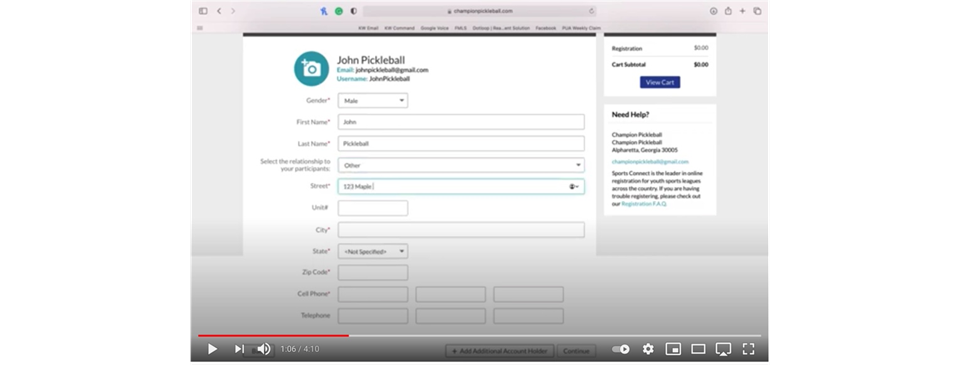Screen dimensions: 960x365
Task: Open the AirPlay cast icon
Action: point(723,349)
